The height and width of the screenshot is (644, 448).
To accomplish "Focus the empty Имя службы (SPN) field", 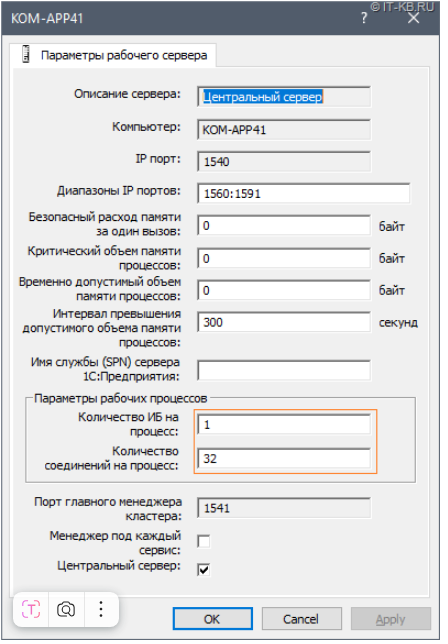I will coord(284,370).
